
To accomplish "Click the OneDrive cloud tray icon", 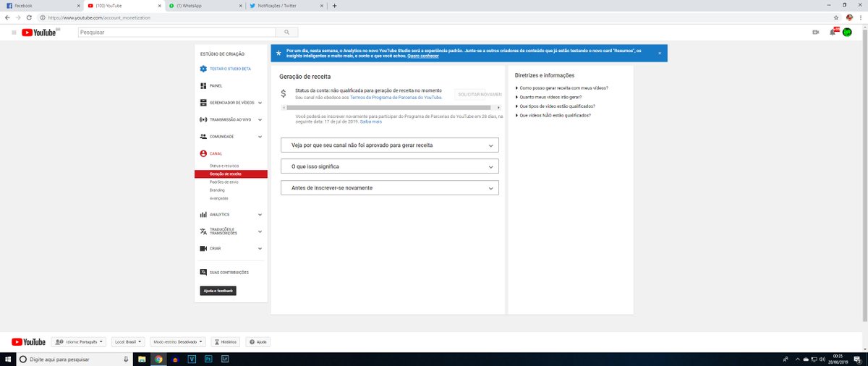I will coord(806,359).
